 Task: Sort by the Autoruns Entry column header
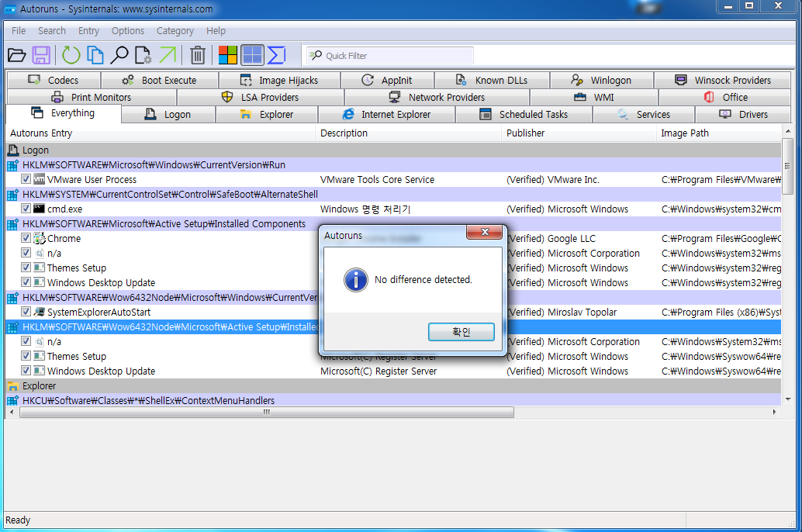click(161, 133)
